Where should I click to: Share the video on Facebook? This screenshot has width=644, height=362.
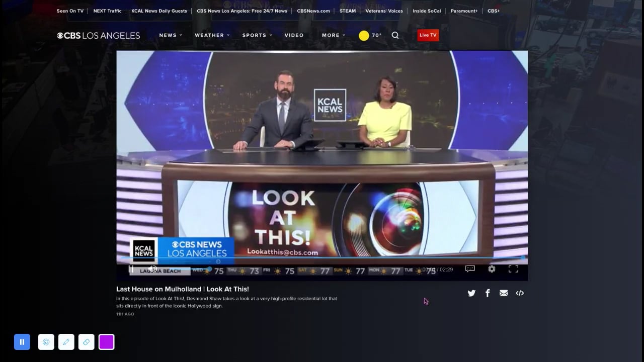tap(488, 293)
